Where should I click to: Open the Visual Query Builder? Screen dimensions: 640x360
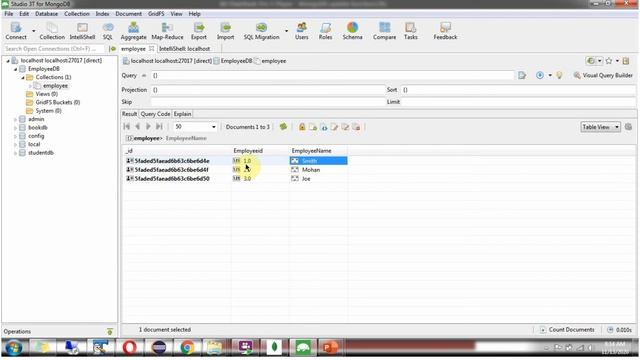(603, 76)
